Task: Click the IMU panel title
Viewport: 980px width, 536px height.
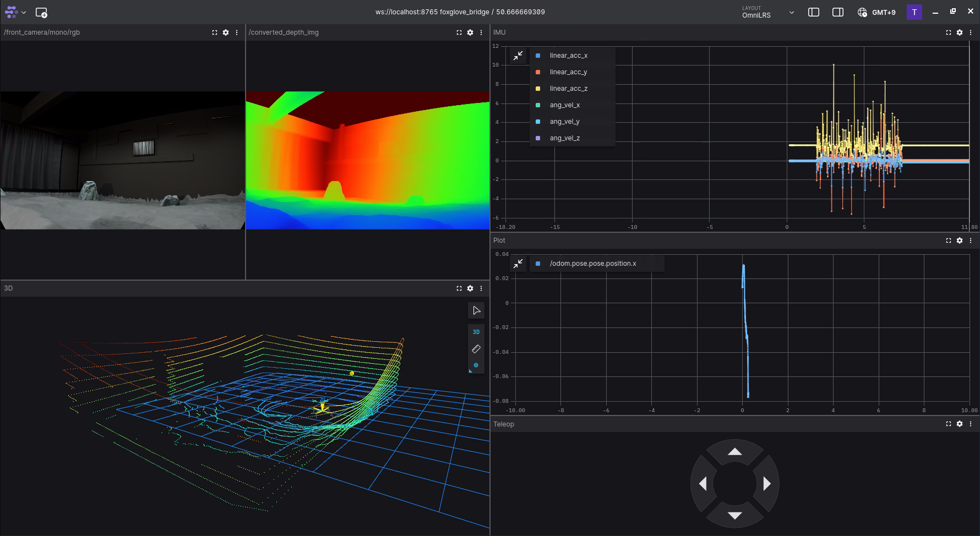Action: (x=499, y=32)
